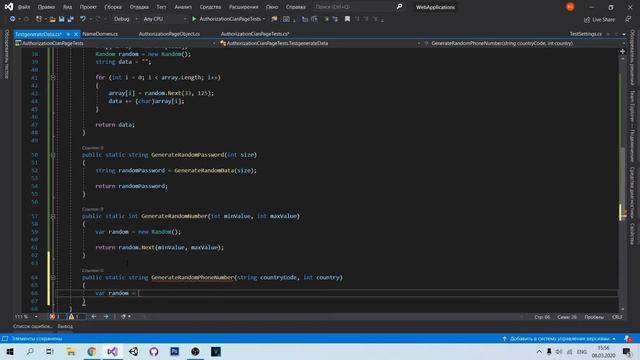
Task: Collapse the GenerateRandomPassword method outline
Action: (53, 155)
